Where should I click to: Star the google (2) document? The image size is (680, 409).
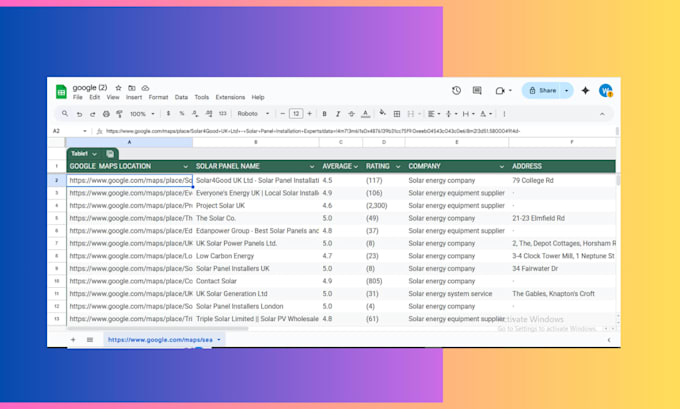[x=118, y=88]
